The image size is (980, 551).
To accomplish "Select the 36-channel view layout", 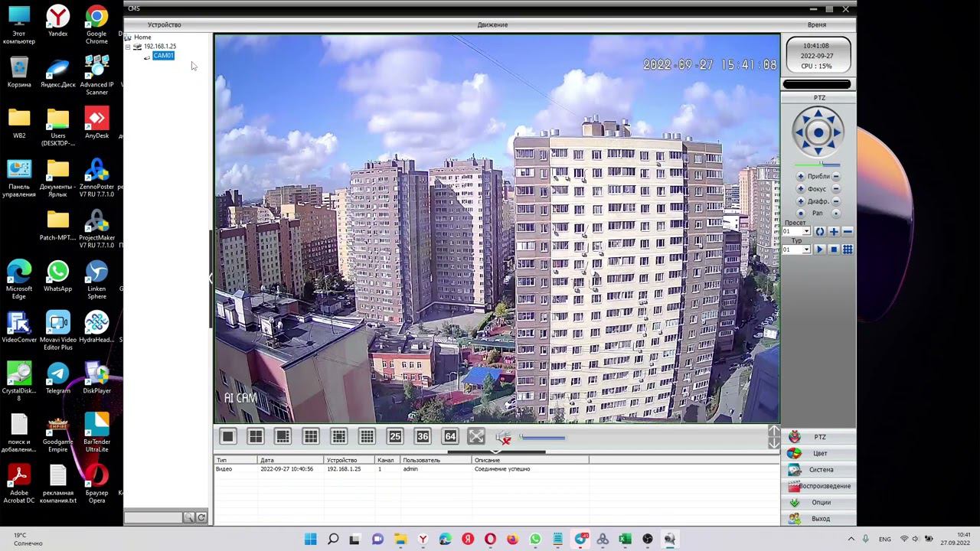I will click(423, 436).
